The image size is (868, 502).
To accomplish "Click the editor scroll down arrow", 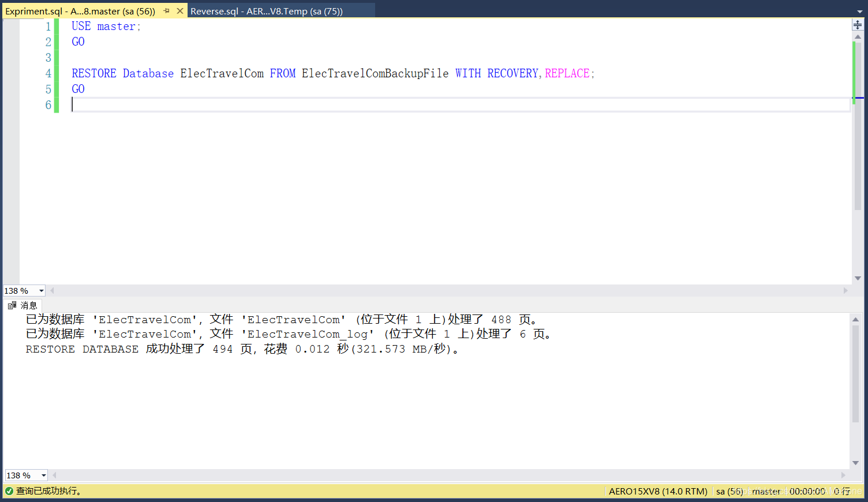I will click(858, 278).
